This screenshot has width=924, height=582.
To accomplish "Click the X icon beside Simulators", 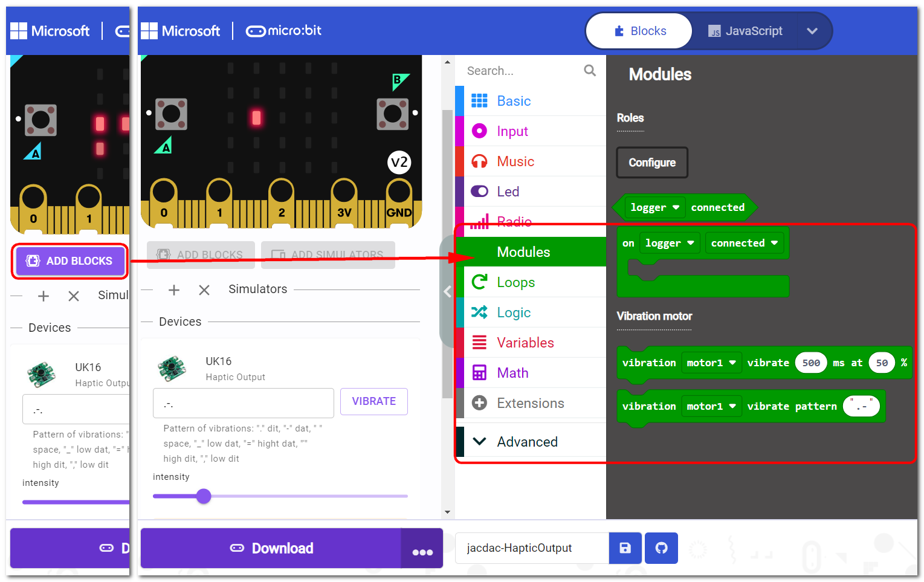I will (x=204, y=290).
